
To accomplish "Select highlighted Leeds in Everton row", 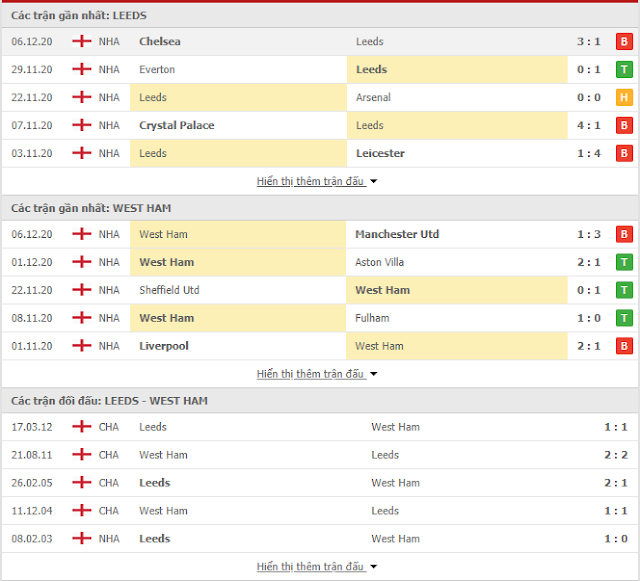I will [x=371, y=69].
